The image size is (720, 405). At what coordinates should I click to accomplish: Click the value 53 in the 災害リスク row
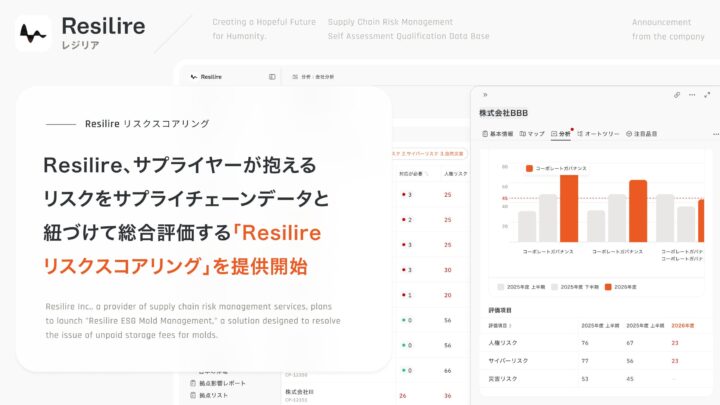[585, 379]
